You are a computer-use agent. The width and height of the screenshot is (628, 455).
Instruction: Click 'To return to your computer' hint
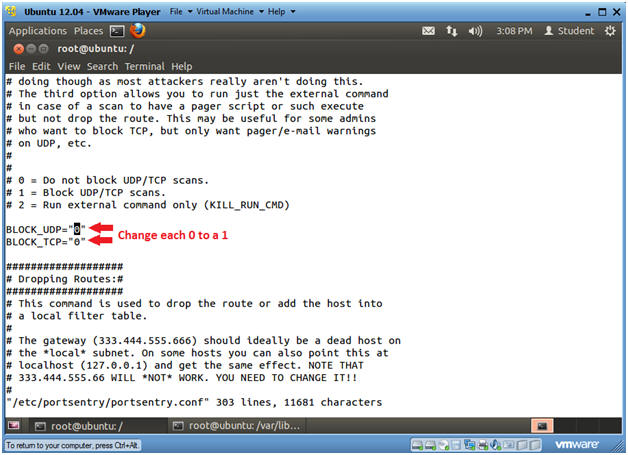pyautogui.click(x=72, y=445)
